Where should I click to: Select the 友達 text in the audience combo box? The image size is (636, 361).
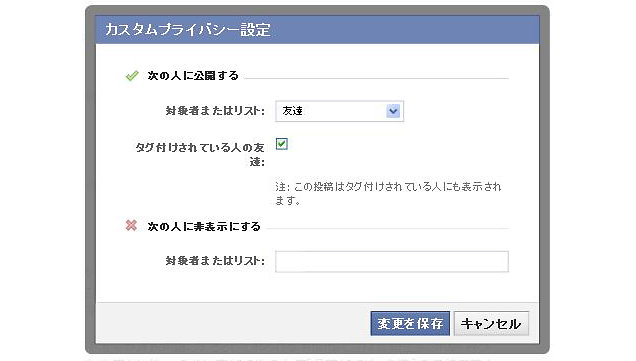pos(292,111)
